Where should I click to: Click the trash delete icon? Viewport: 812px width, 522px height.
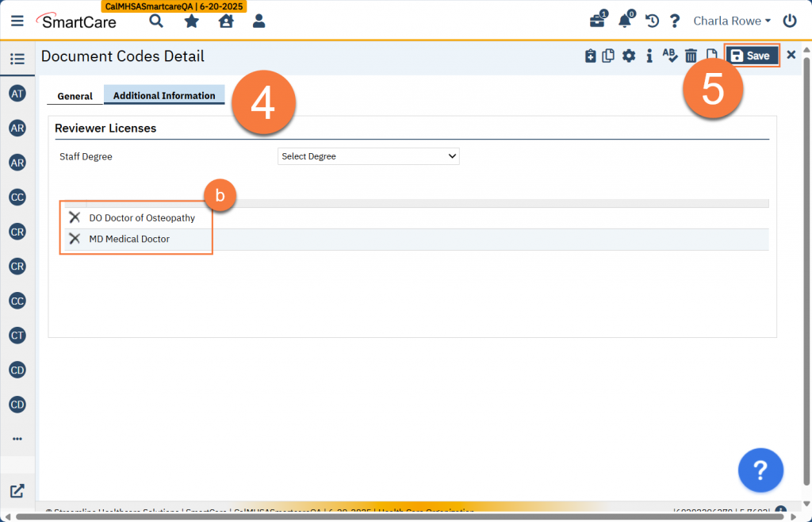[x=691, y=56]
